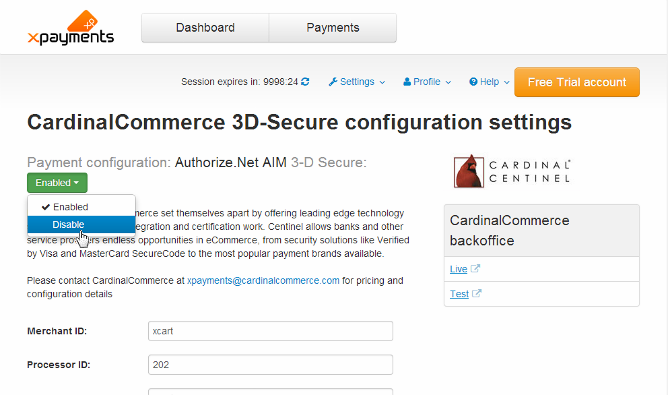Click the xpayments@cardinalcommerce.com email link
This screenshot has width=668, height=395.
pos(263,280)
